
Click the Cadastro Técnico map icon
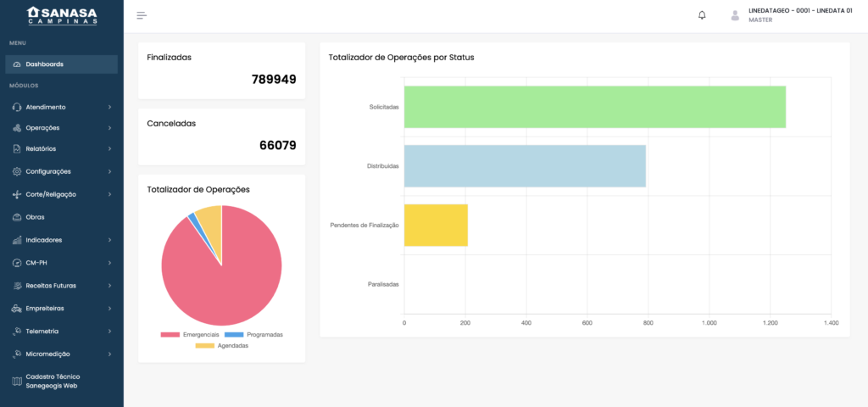pos(17,381)
